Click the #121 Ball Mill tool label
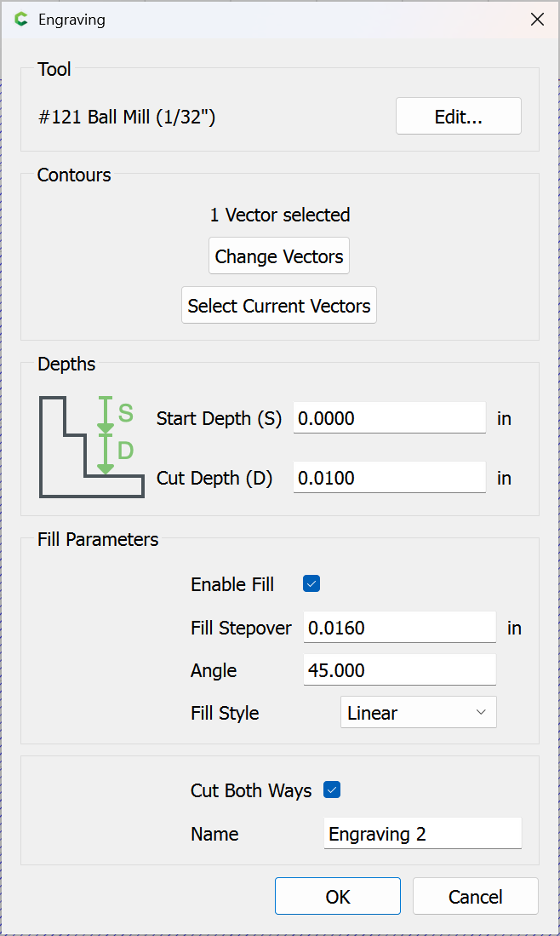560x936 pixels. [127, 117]
